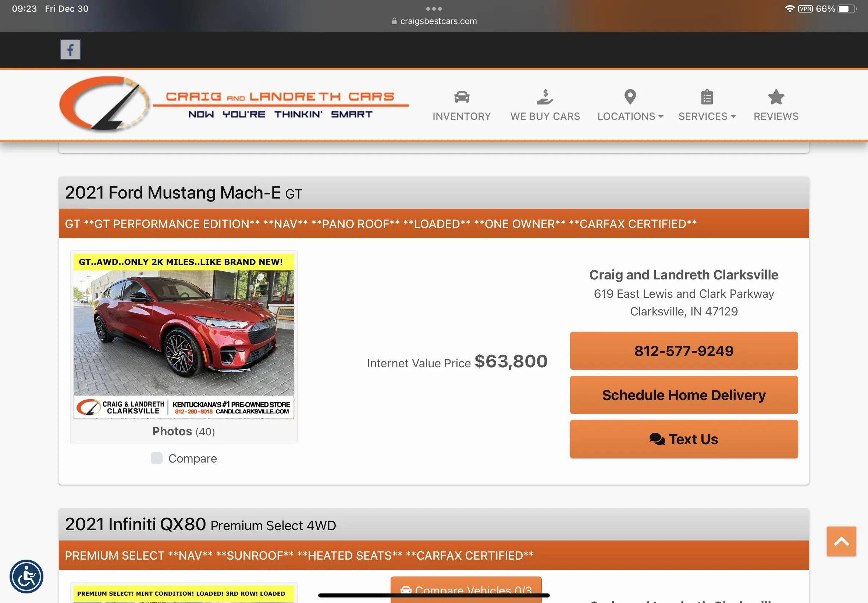Click the Services clipboard icon

707,97
